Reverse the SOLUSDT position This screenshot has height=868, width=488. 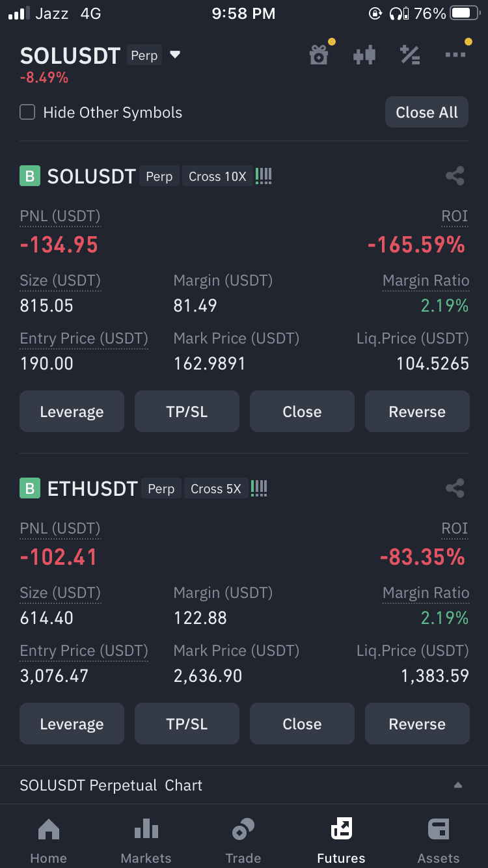point(417,411)
